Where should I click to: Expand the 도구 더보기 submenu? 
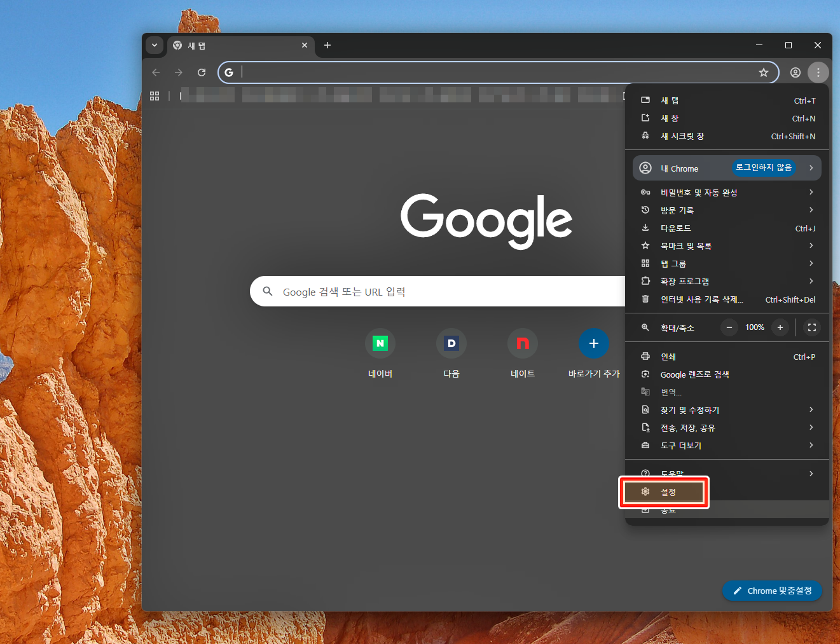[727, 446]
